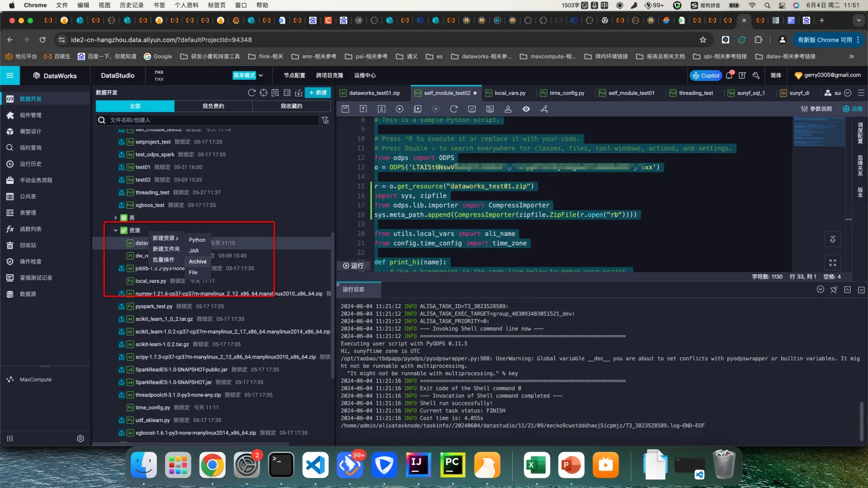Click the pin icon in 运行日志 panel

[834, 290]
